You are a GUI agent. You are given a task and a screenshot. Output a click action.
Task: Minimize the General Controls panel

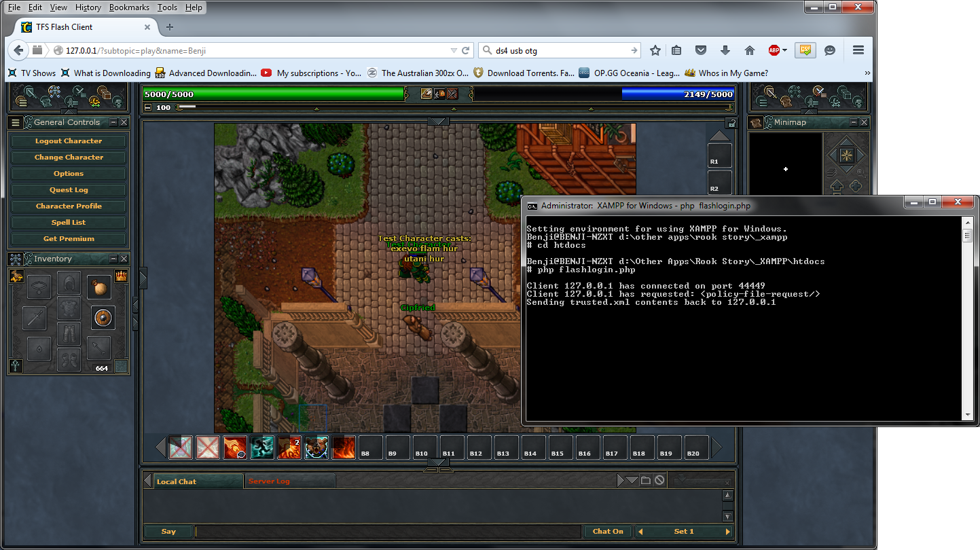[x=113, y=123]
